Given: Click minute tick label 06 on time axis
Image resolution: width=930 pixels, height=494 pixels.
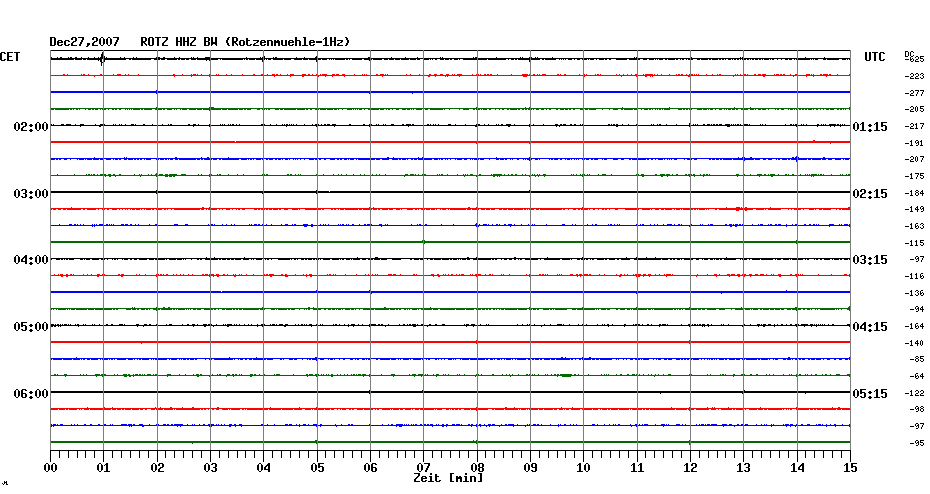Looking at the screenshot, I should pyautogui.click(x=371, y=468).
